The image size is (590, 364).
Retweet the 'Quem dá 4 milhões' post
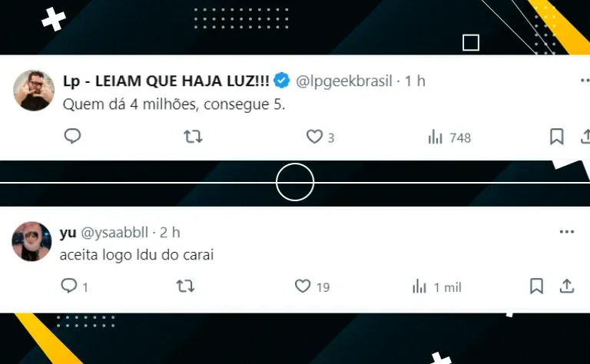point(193,137)
